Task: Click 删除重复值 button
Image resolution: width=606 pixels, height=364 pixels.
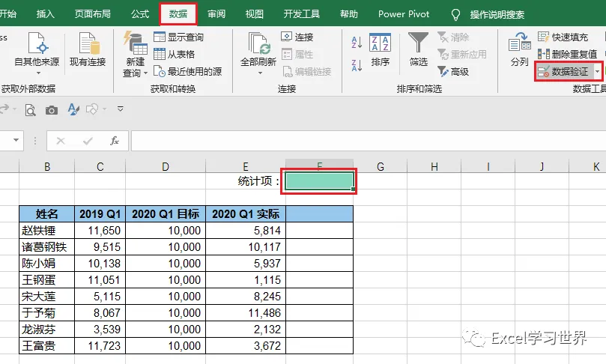Action: point(567,54)
